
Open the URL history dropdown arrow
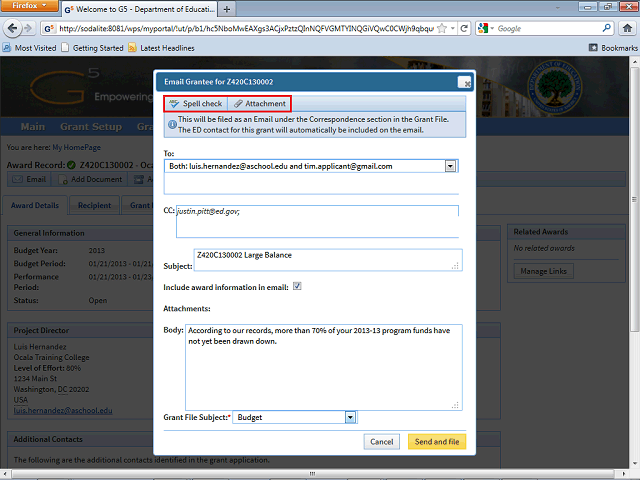452,28
